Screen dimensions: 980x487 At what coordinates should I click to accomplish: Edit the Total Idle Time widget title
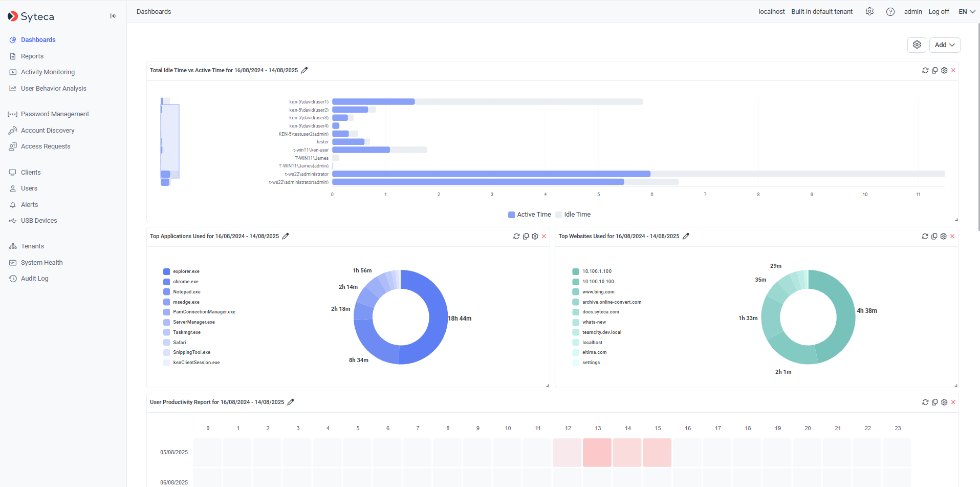coord(304,71)
